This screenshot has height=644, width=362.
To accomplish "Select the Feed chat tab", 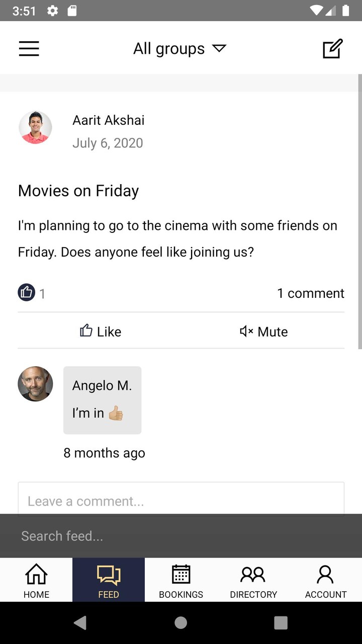I will click(x=109, y=580).
